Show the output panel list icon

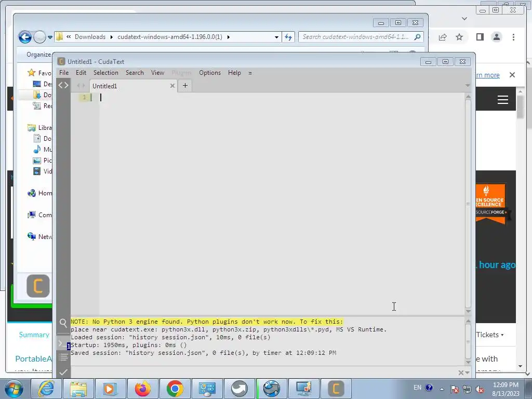tap(63, 357)
